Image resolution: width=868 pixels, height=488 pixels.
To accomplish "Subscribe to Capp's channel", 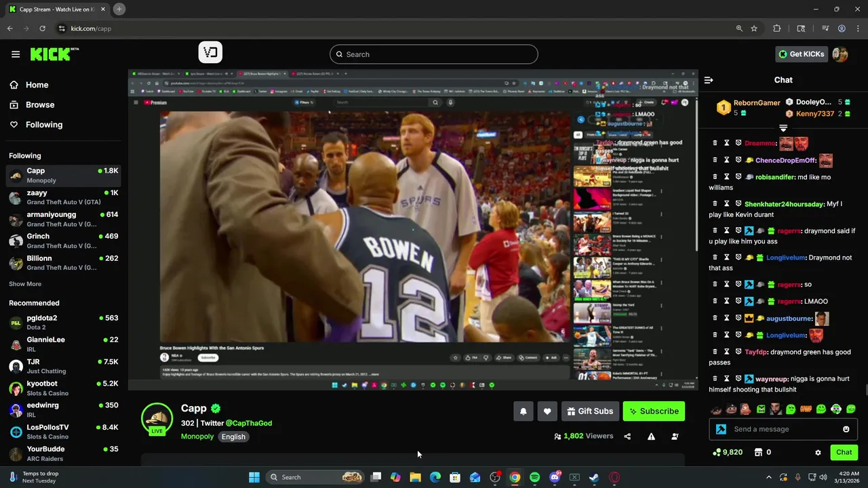I will pyautogui.click(x=654, y=411).
